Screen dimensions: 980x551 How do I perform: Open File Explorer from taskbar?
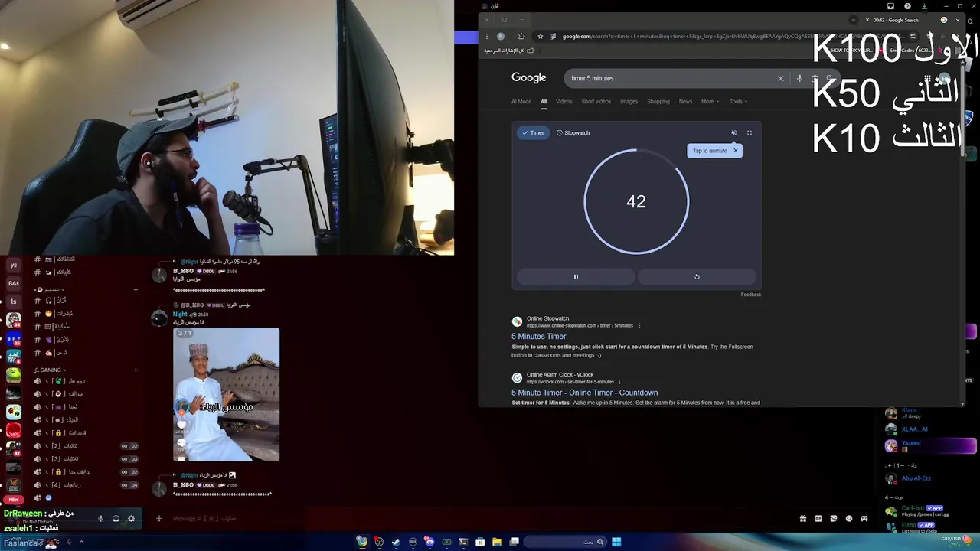(x=497, y=542)
